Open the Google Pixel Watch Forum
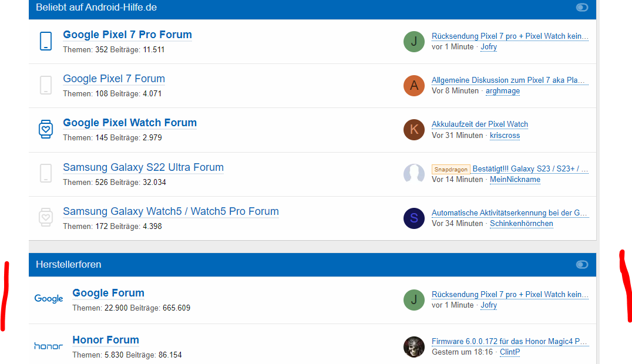 [x=130, y=123]
